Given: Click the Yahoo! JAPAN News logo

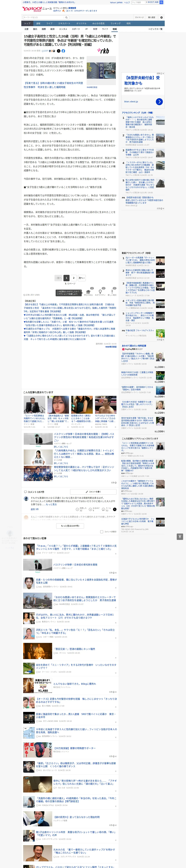Looking at the screenshot, I should [x=37, y=9].
